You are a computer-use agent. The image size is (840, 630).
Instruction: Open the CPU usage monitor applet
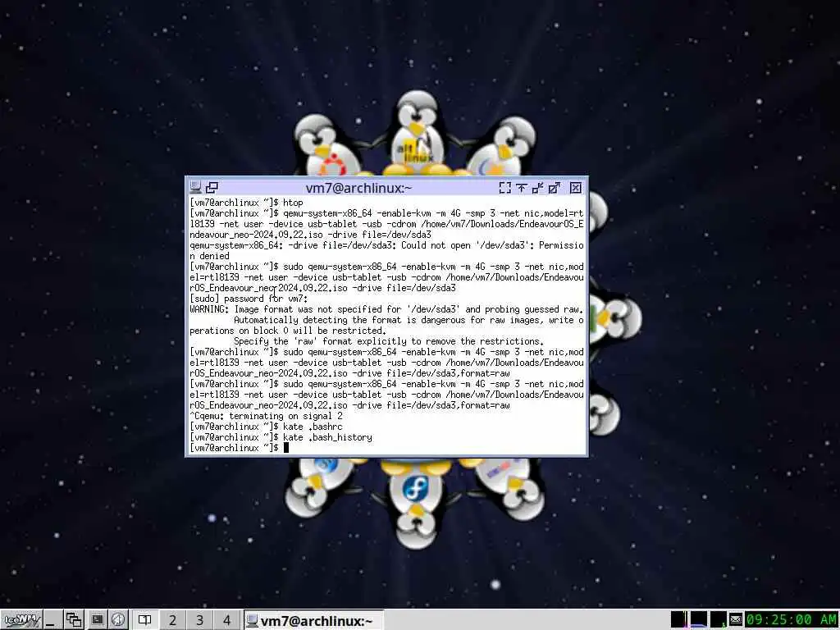(x=678, y=620)
